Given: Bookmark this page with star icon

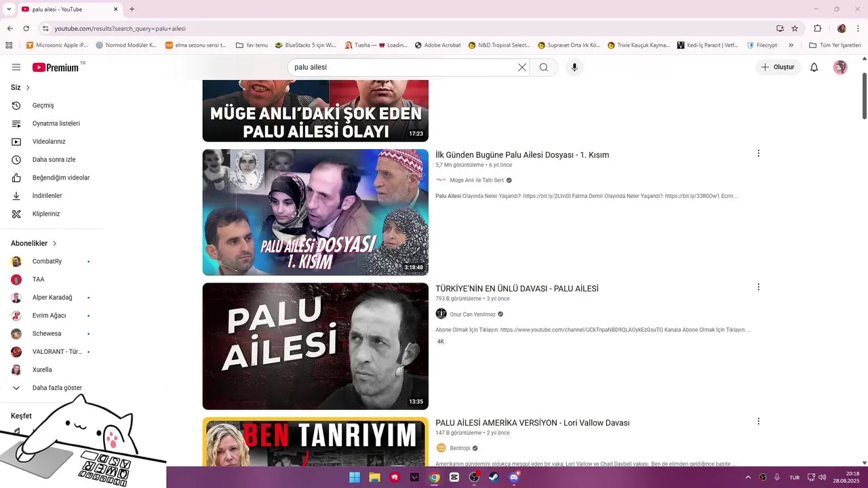Looking at the screenshot, I should pyautogui.click(x=795, y=28).
